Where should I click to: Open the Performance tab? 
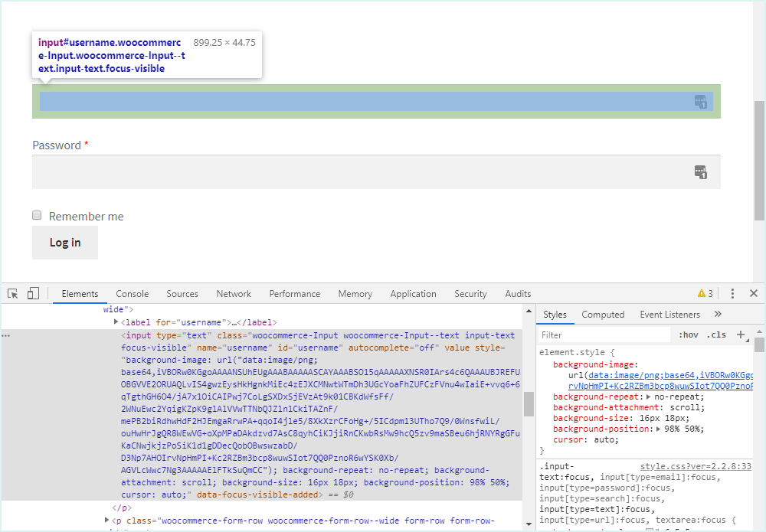[295, 294]
